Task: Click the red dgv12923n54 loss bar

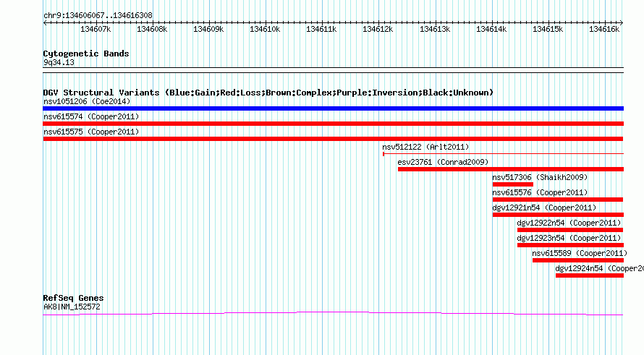Action: [570, 245]
